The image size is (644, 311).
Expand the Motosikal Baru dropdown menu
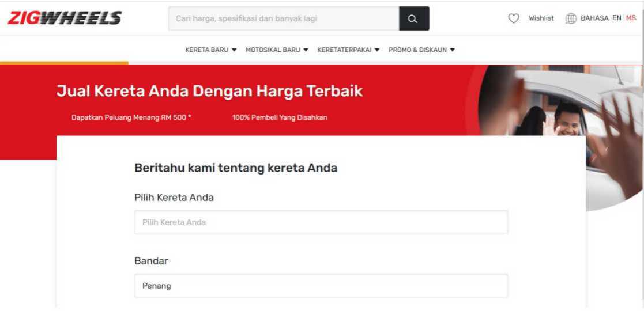click(x=277, y=50)
